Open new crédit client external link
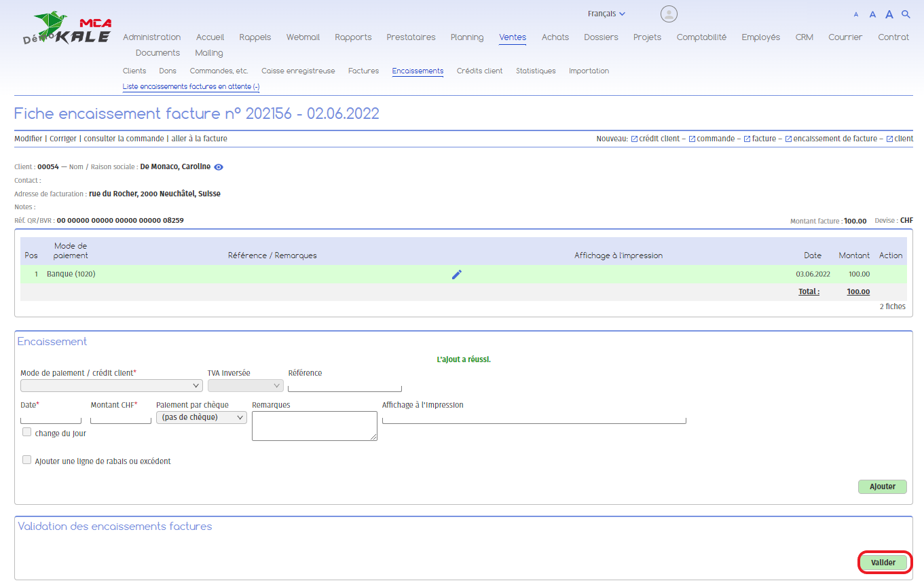 [x=655, y=139]
